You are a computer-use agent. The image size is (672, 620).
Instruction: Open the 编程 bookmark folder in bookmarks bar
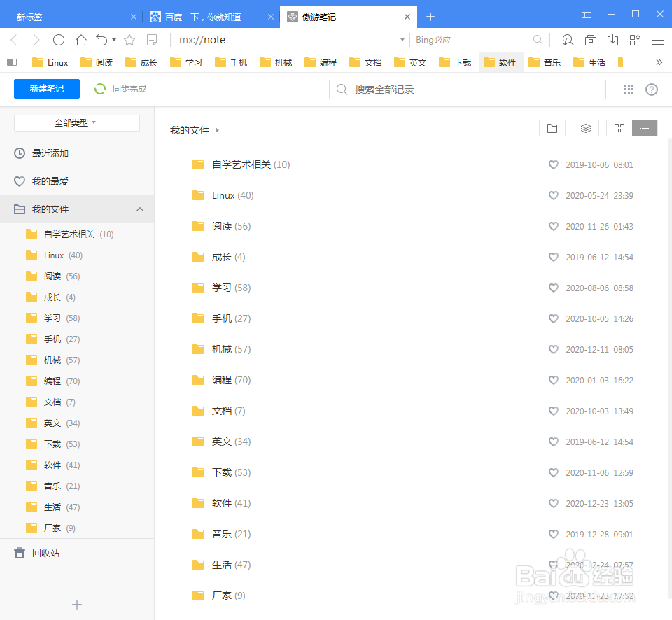point(321,62)
